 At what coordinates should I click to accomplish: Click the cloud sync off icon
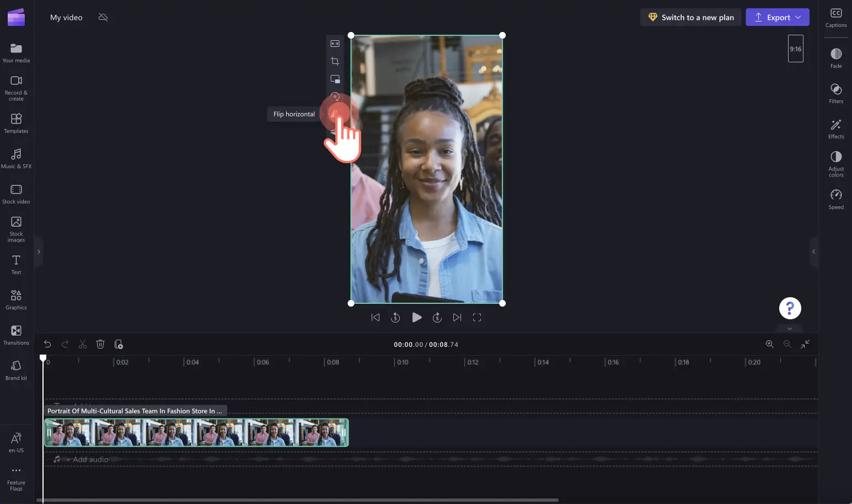[x=103, y=17]
